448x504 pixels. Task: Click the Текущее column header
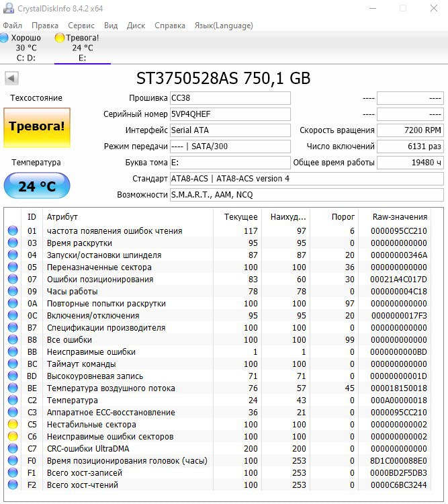pyautogui.click(x=238, y=216)
